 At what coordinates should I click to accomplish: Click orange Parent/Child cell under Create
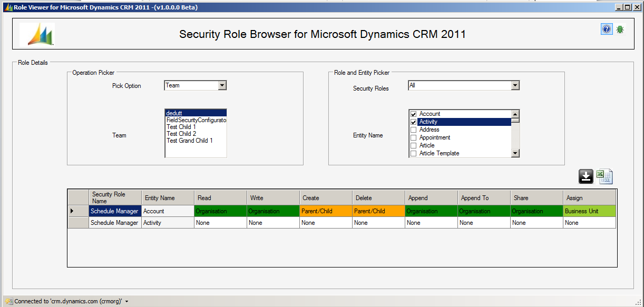point(326,211)
